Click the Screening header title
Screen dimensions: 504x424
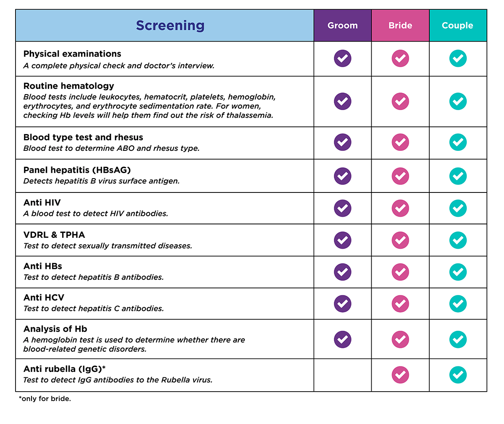click(x=170, y=26)
